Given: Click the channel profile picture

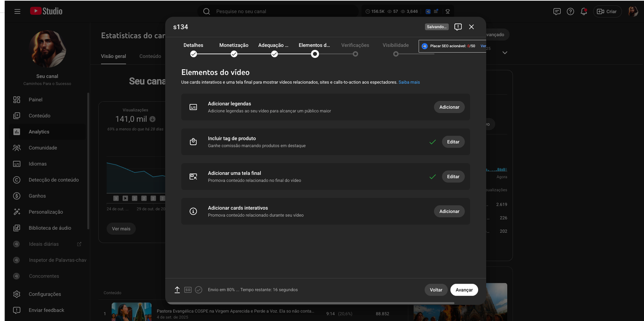Looking at the screenshot, I should (x=47, y=49).
